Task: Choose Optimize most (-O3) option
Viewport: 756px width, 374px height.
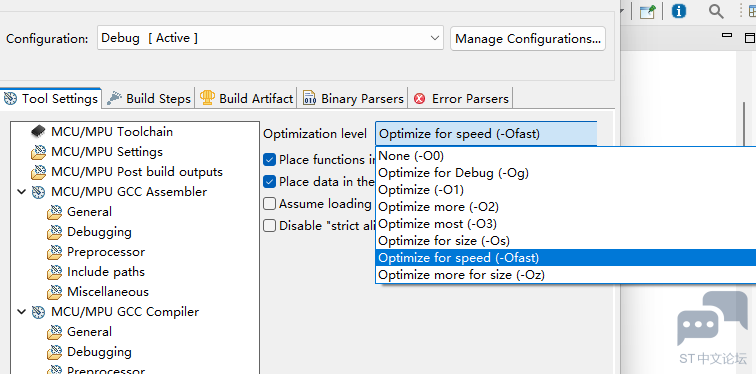Action: click(566, 224)
